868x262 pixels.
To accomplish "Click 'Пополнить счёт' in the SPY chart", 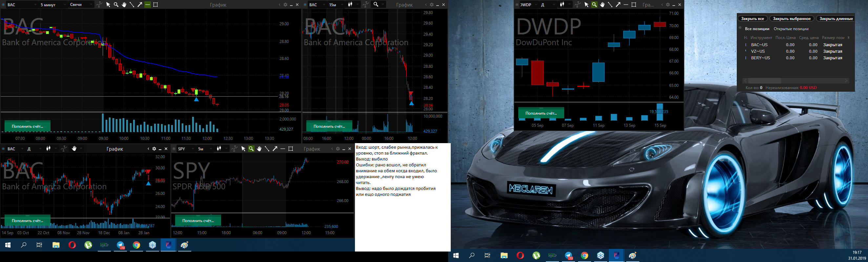I will (x=198, y=221).
